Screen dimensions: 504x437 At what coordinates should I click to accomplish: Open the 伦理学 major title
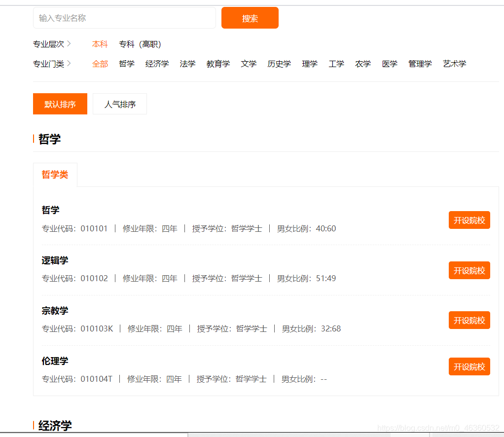point(55,361)
